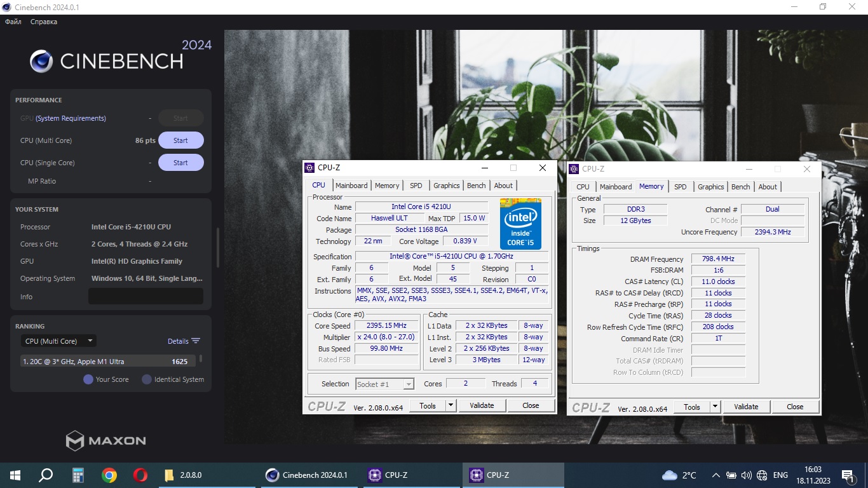This screenshot has height=488, width=868.
Task: Click the Name field Intel Core i5 4210U
Action: tap(421, 207)
